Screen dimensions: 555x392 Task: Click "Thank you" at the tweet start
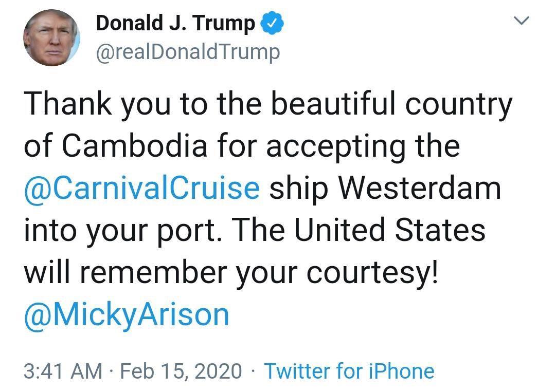tap(87, 104)
